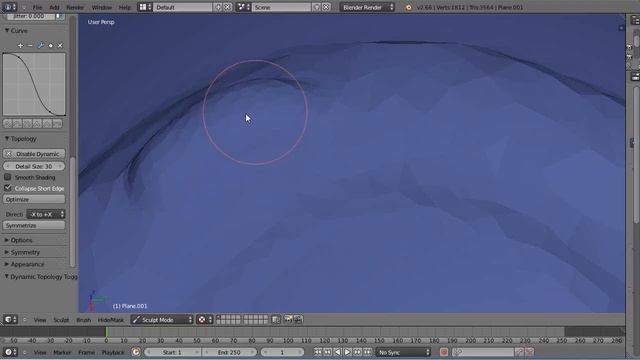Open the Timeline editor type selector

[10, 352]
